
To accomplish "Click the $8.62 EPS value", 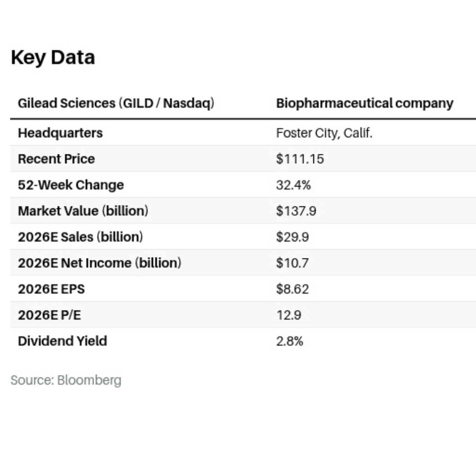I will tap(293, 289).
